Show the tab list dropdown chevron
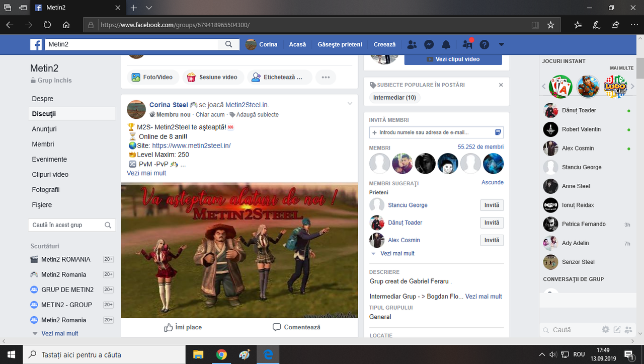644x364 pixels. coord(149,8)
